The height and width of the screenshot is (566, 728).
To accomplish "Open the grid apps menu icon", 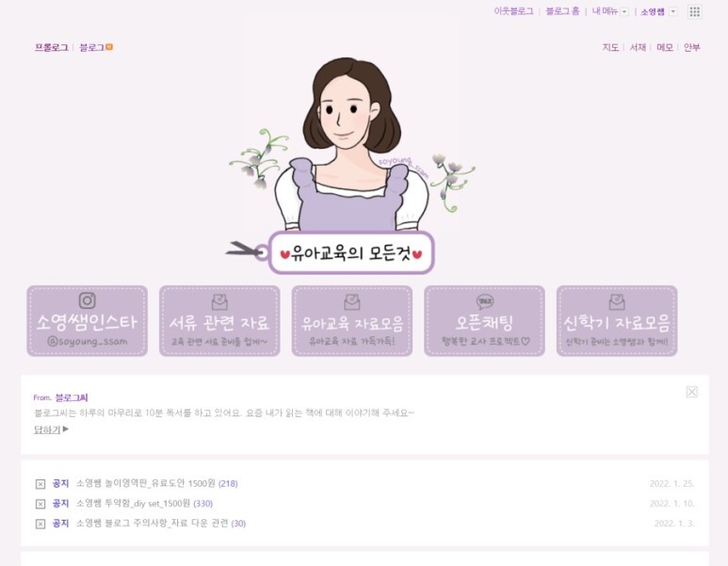I will click(695, 11).
